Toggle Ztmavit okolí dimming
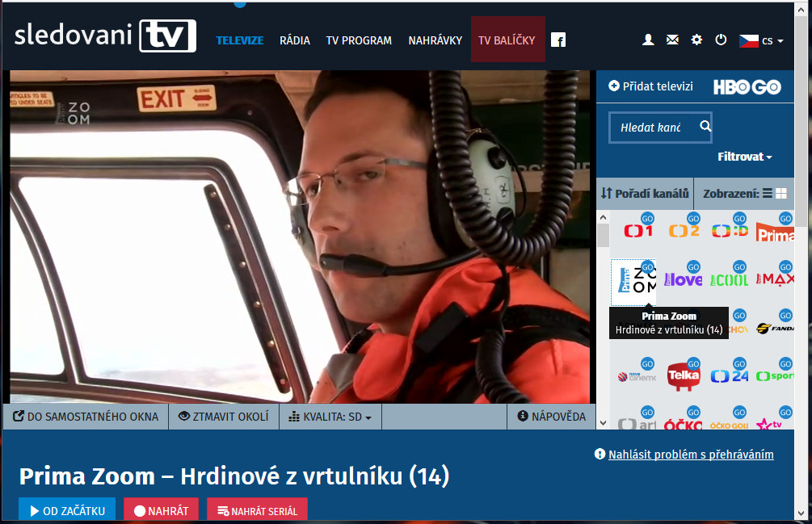This screenshot has height=524, width=812. [224, 417]
